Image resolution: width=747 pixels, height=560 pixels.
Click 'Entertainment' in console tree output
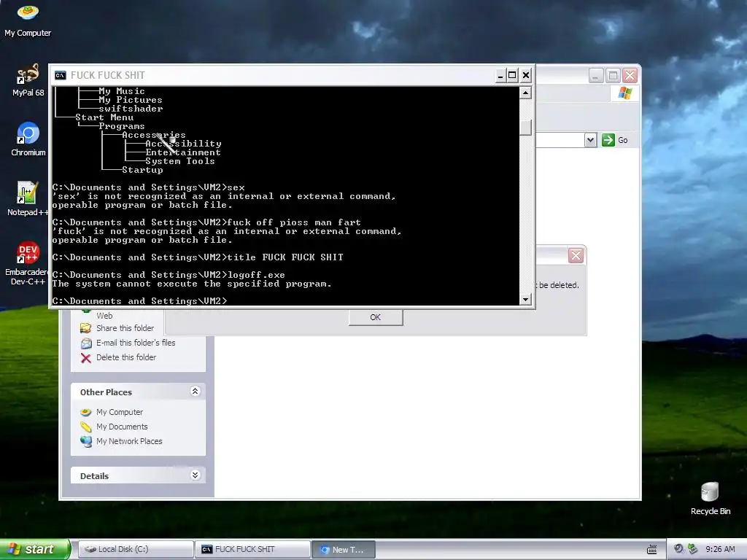(183, 152)
